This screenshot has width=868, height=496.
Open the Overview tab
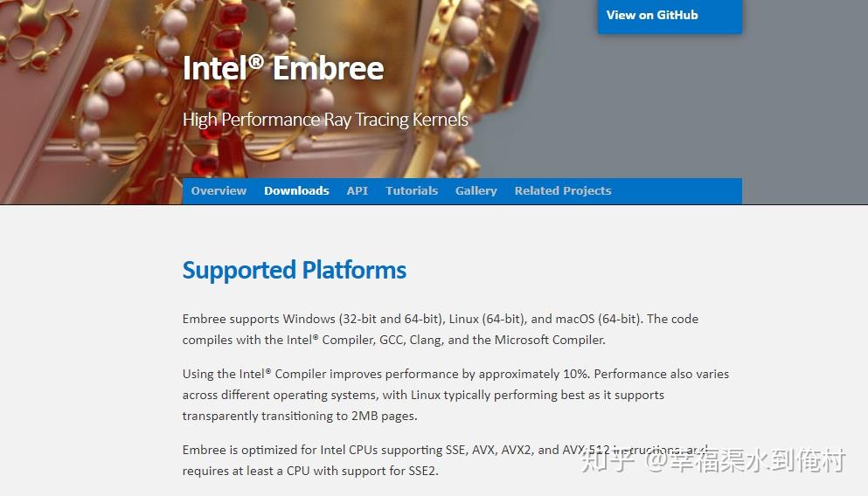(x=219, y=190)
